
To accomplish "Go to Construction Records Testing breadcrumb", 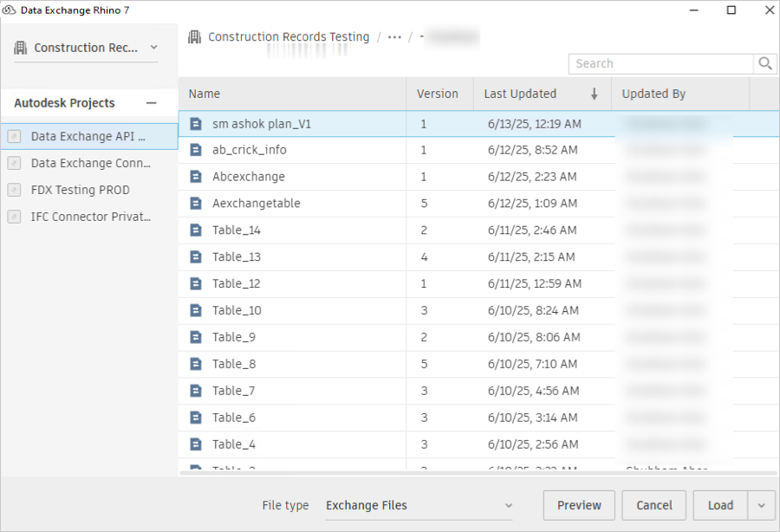I will (289, 36).
